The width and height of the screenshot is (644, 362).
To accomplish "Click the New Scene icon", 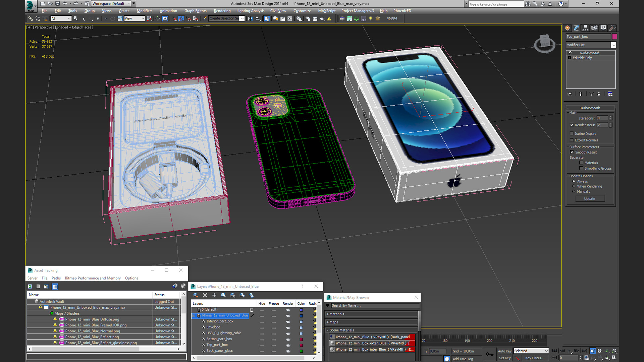I will click(x=43, y=4).
